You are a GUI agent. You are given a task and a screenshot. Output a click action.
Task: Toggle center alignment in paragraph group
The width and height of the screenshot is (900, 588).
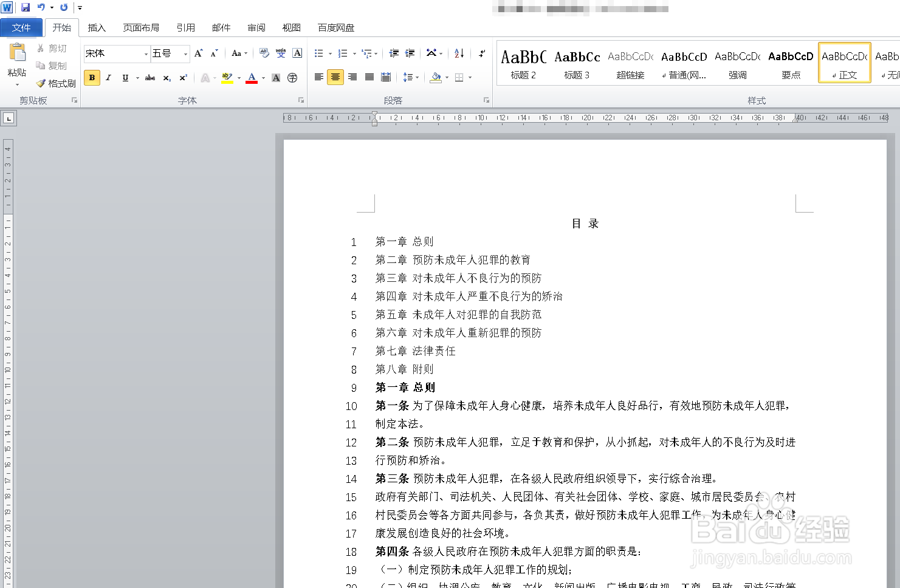(335, 78)
